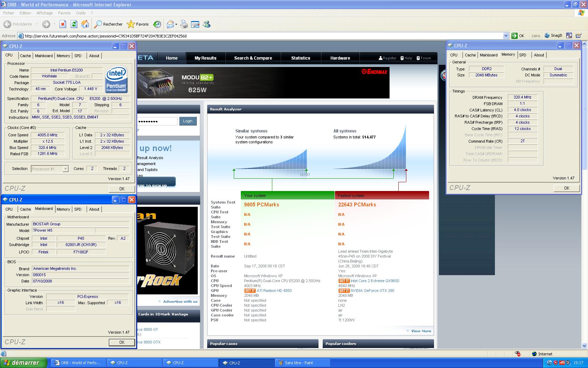The image size is (588, 368).
Task: Click the page icon beside address URL
Action: [21, 36]
